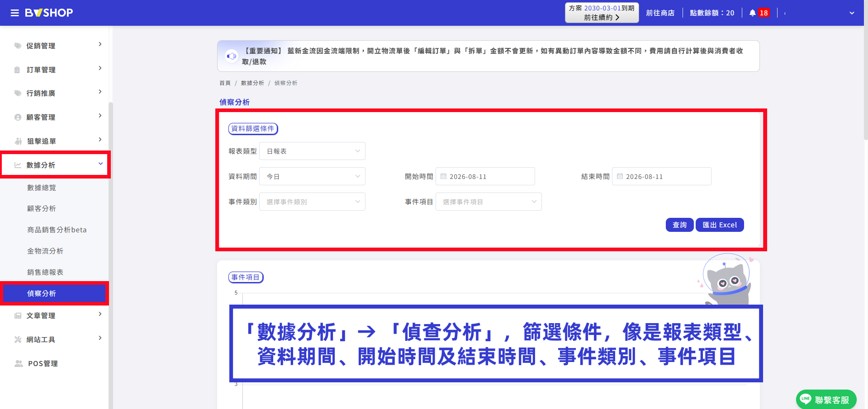Expand the 行銷推廣 menu chevron
The width and height of the screenshot is (868, 409).
[100, 92]
